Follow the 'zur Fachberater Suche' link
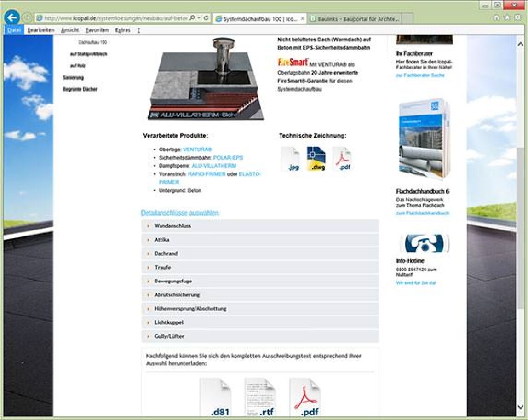The height and width of the screenshot is (420, 528). pos(420,75)
